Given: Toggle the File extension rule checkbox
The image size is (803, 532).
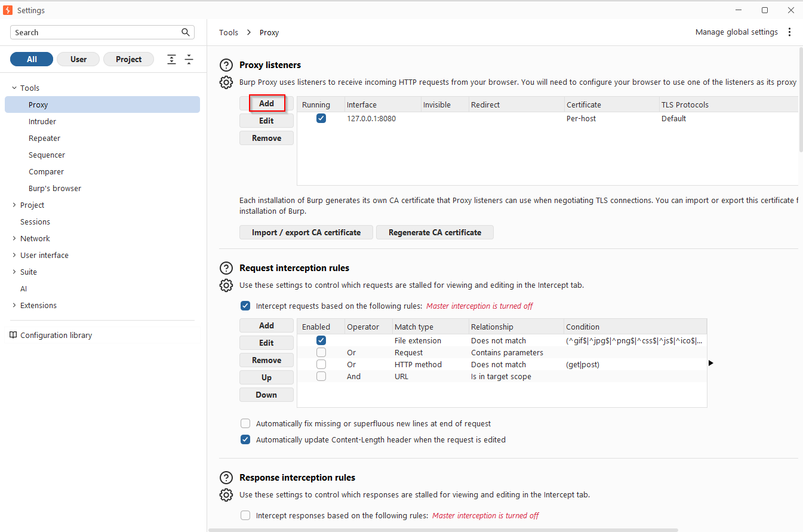Looking at the screenshot, I should coord(321,340).
